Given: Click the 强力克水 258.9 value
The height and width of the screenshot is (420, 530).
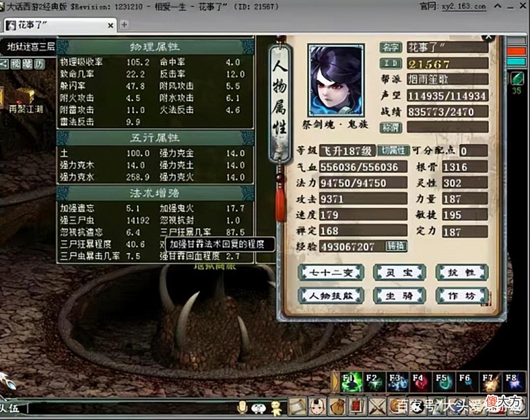Looking at the screenshot, I should click(138, 177).
